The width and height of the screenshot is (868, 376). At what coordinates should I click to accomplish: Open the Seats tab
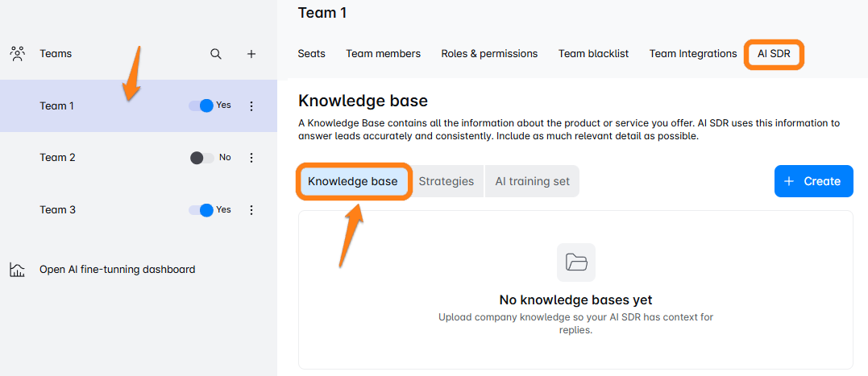pyautogui.click(x=312, y=54)
